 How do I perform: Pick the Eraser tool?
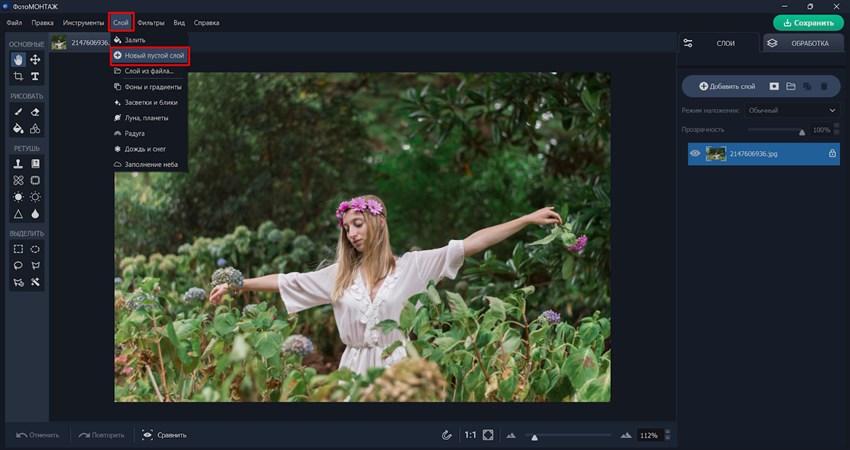pyautogui.click(x=35, y=112)
